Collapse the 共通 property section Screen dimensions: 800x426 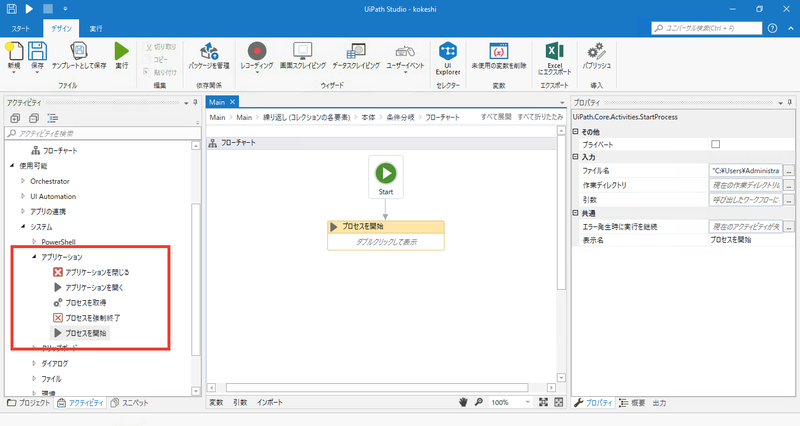576,213
